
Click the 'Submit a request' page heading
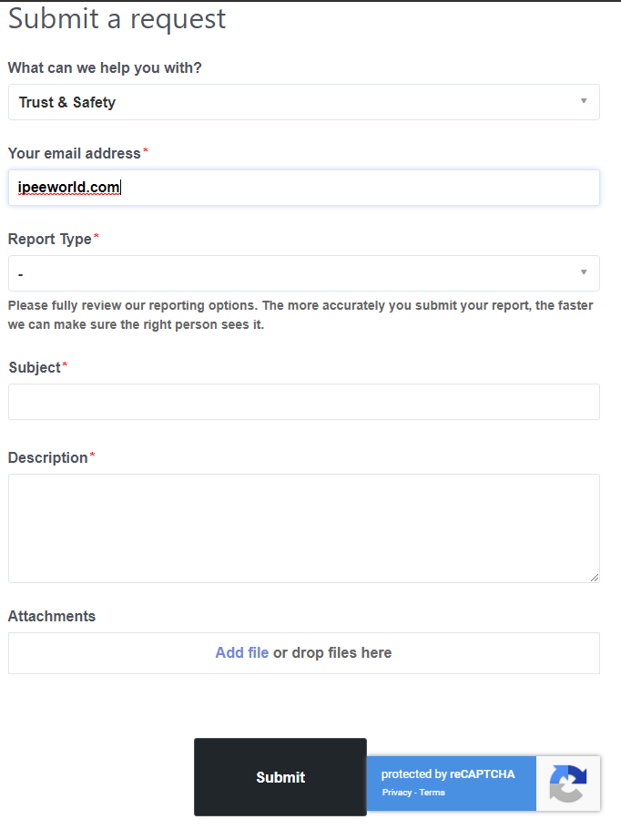click(x=117, y=18)
